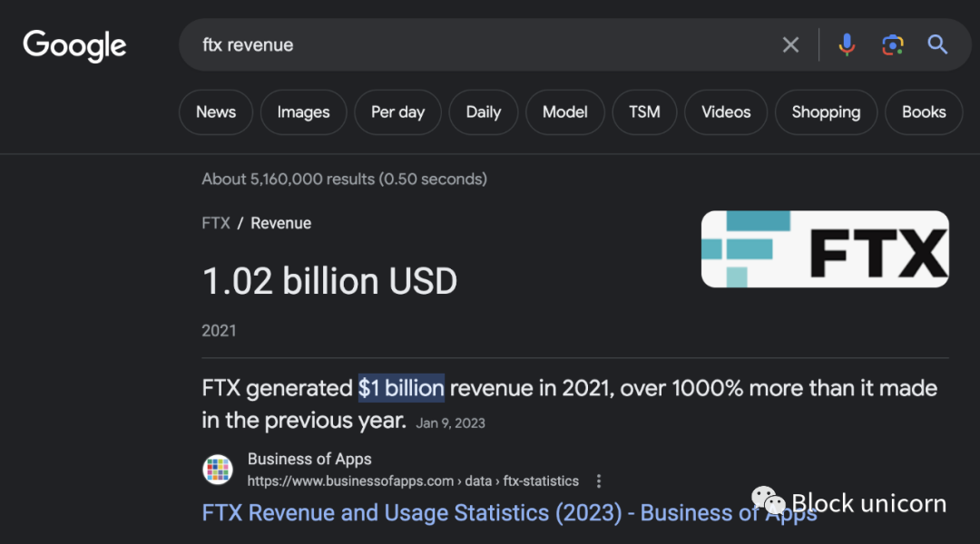Click the Business of Apps favicon
Image resolution: width=980 pixels, height=544 pixels.
pos(218,470)
